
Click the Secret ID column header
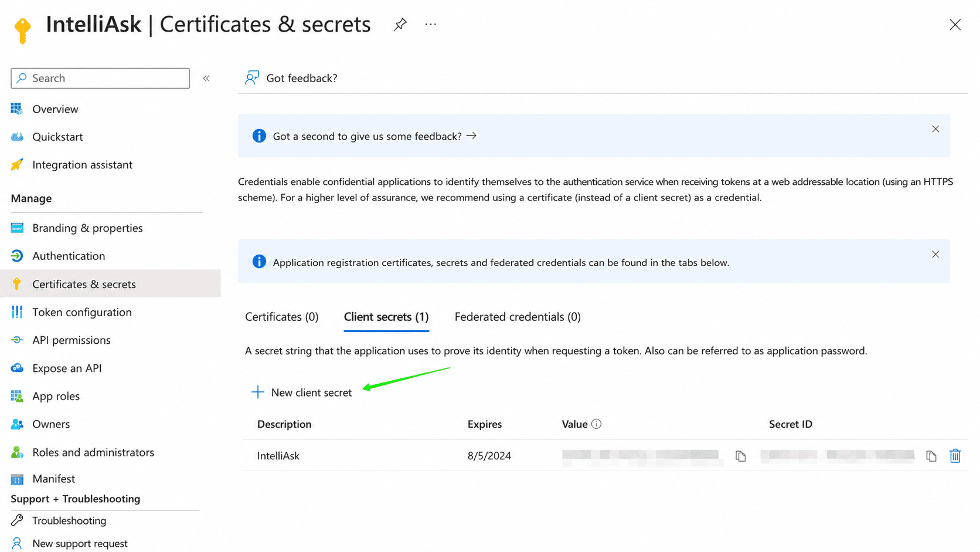[791, 424]
